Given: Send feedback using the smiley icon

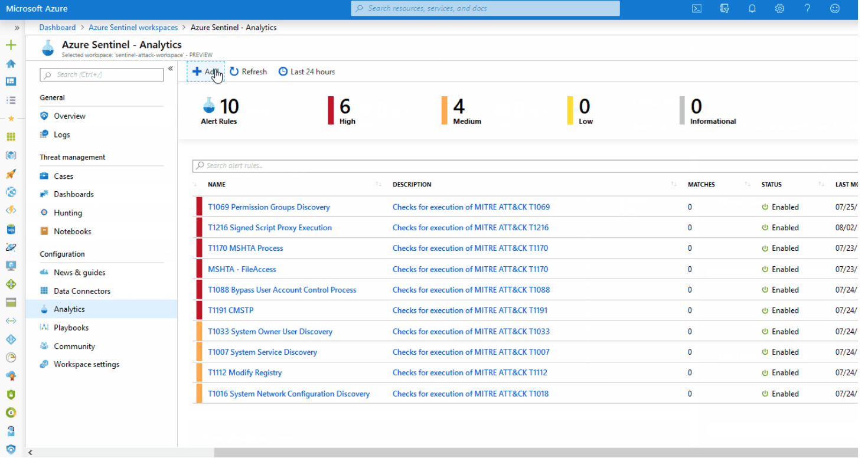Looking at the screenshot, I should (x=835, y=8).
